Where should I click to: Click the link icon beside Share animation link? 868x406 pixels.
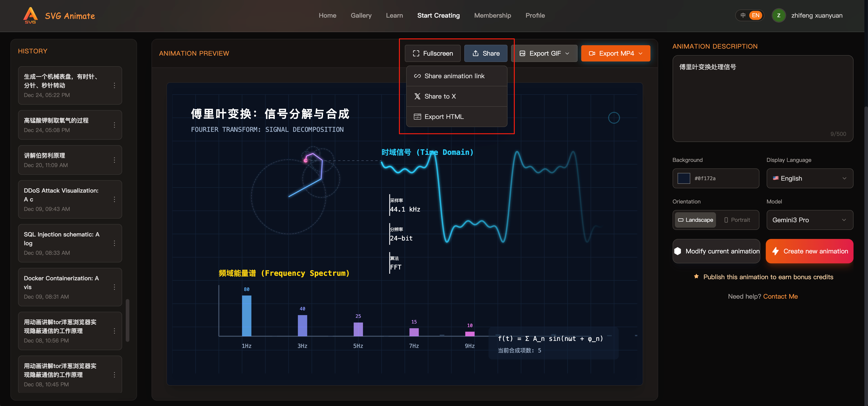417,76
